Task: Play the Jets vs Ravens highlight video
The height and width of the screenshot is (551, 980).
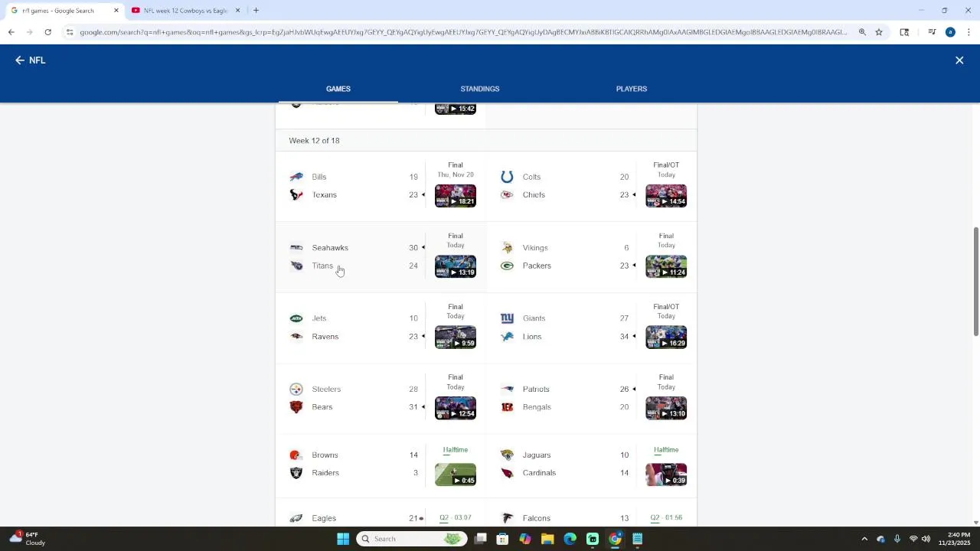Action: (456, 337)
